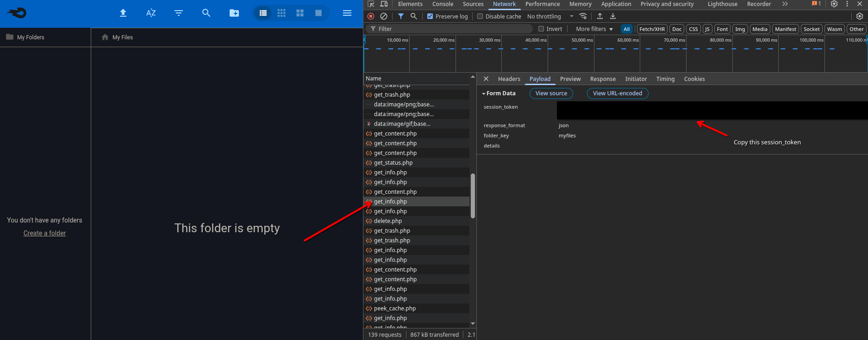868x340 pixels.
Task: Stop recording network log
Action: point(371,16)
